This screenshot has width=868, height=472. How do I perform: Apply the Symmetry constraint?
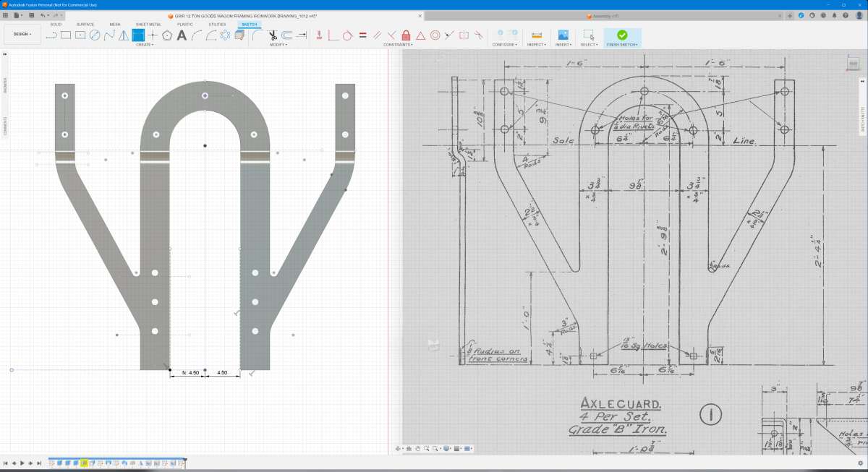464,34
